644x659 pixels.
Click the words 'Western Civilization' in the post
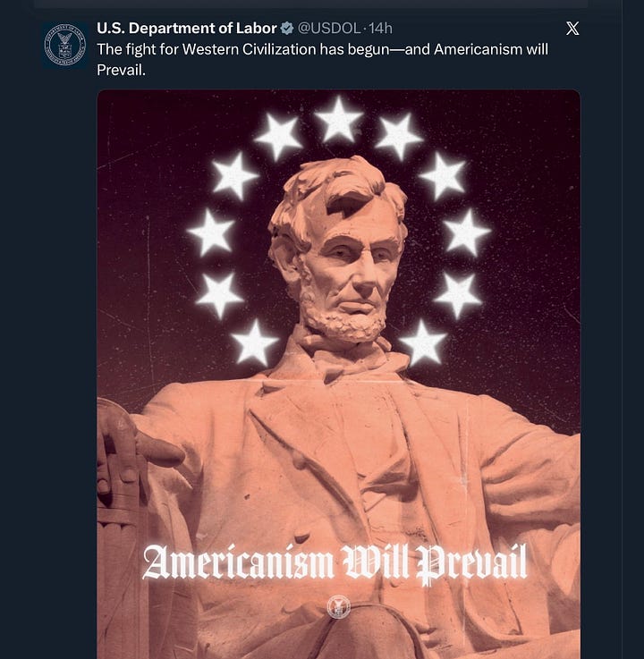(249, 49)
